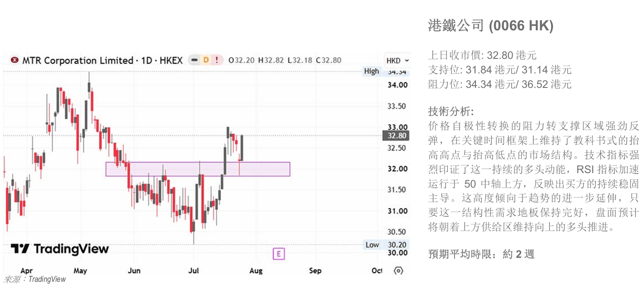Click the orange D delayed-data indicator
Screen dimensions: 644x290
point(205,60)
